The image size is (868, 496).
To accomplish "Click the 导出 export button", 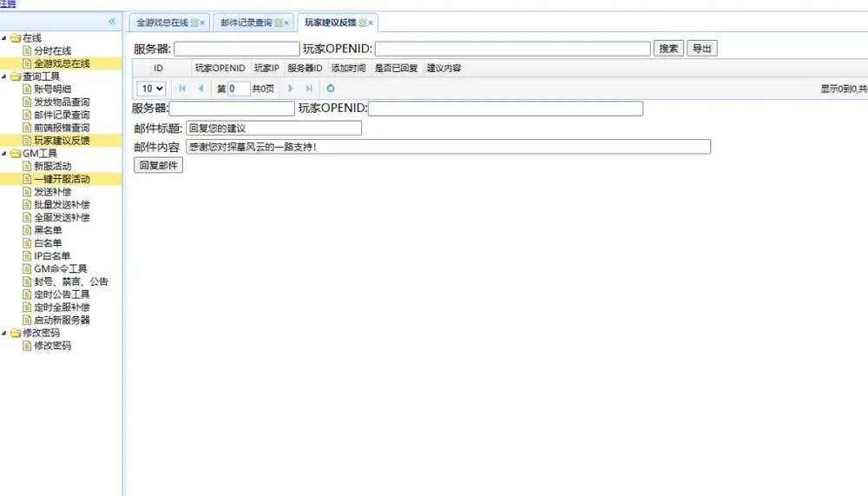I will (702, 49).
